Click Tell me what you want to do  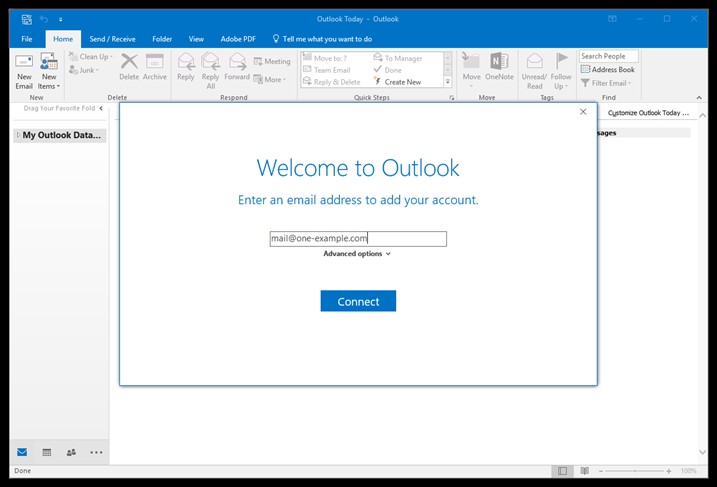pos(322,39)
